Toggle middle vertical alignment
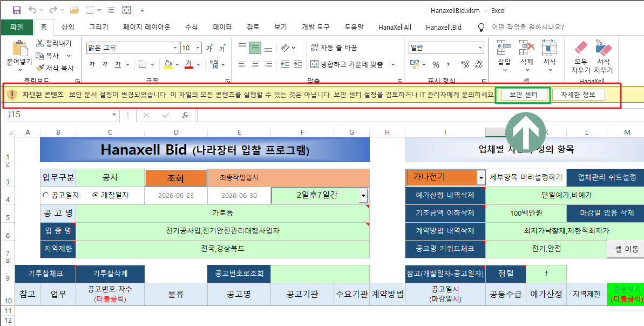The width and height of the screenshot is (644, 326). click(255, 48)
